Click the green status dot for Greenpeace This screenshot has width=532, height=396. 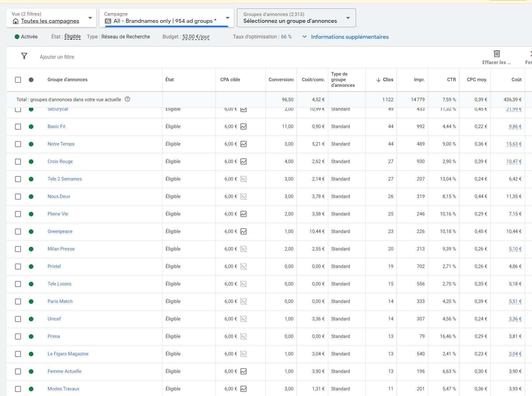point(31,231)
